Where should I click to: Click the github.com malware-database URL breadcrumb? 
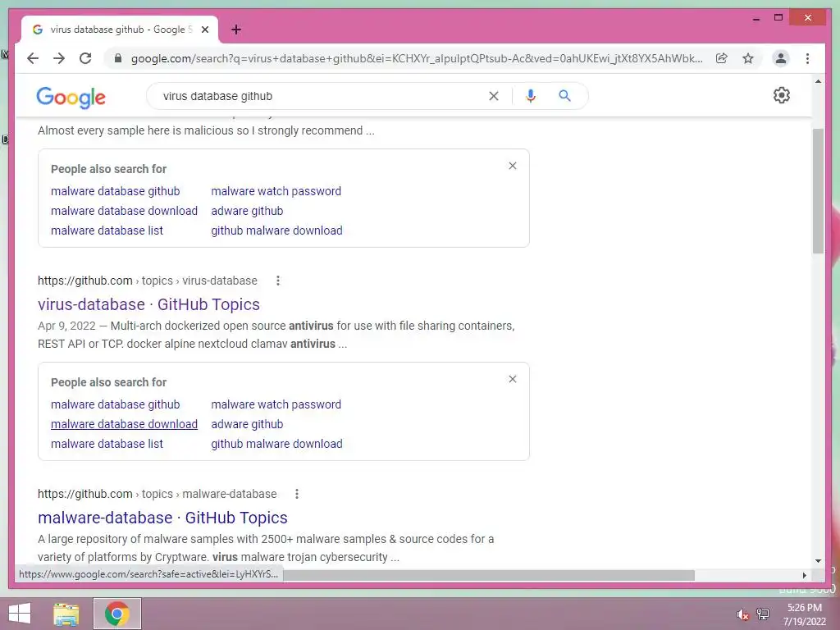click(157, 493)
